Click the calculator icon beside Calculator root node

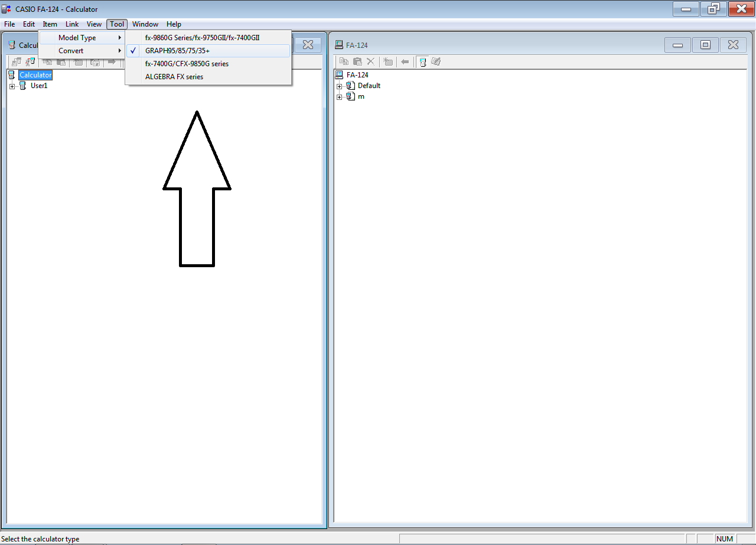(12, 75)
